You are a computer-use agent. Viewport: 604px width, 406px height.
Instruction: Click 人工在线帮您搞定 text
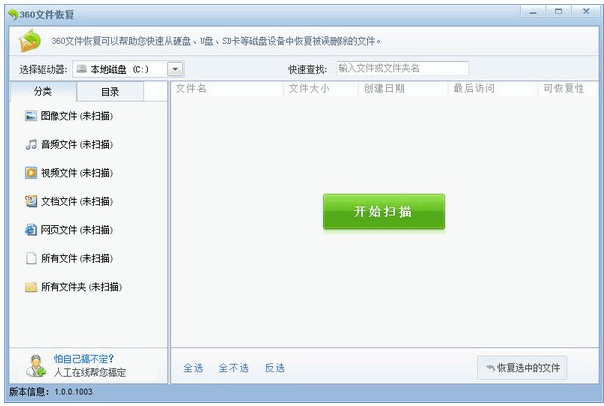tap(90, 372)
